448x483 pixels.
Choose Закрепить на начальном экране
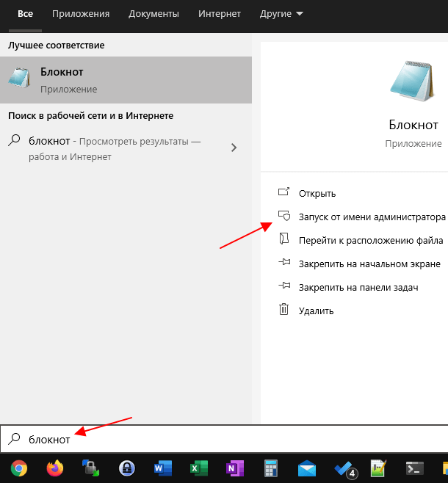369,264
